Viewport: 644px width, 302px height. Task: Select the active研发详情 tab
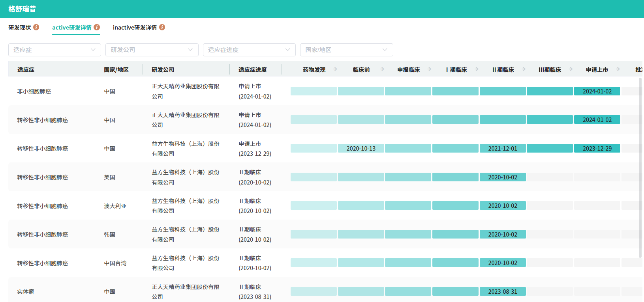pos(72,28)
